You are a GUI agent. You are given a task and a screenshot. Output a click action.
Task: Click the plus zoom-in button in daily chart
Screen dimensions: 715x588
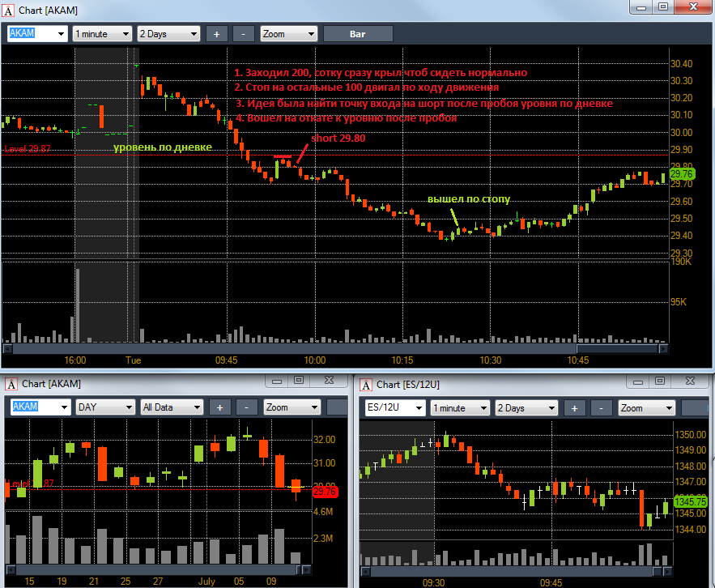[x=219, y=407]
